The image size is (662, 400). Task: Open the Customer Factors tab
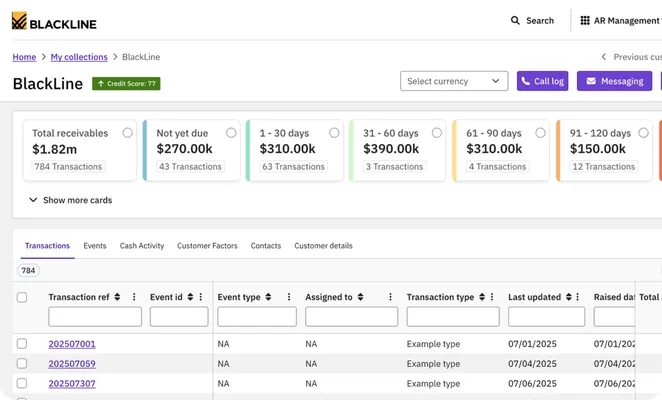207,246
